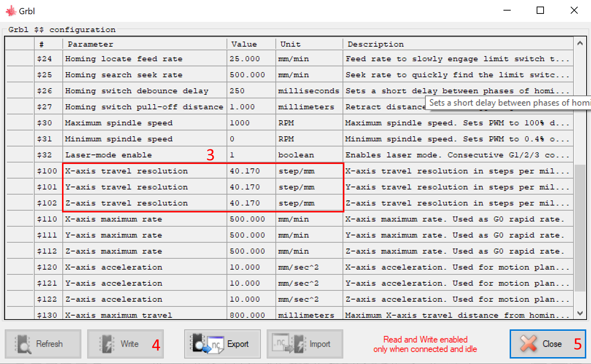
Task: Click the 500.000 value in the $111 row
Action: (x=251, y=235)
